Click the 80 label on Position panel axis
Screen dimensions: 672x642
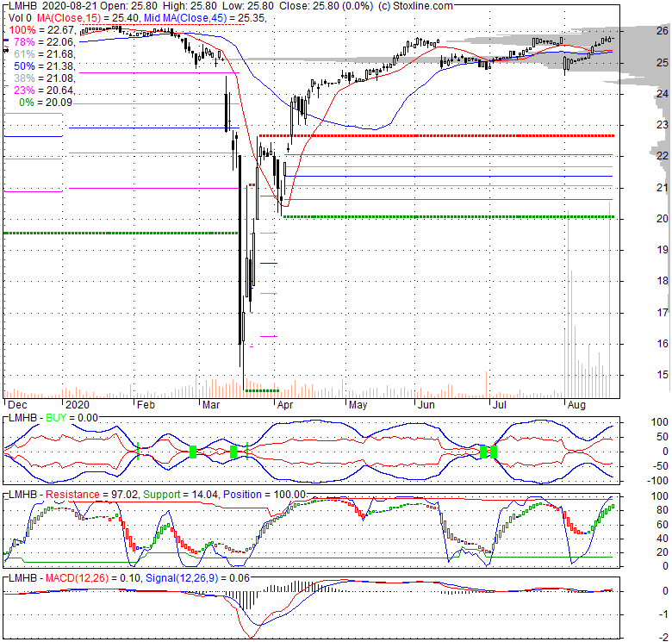click(x=663, y=510)
